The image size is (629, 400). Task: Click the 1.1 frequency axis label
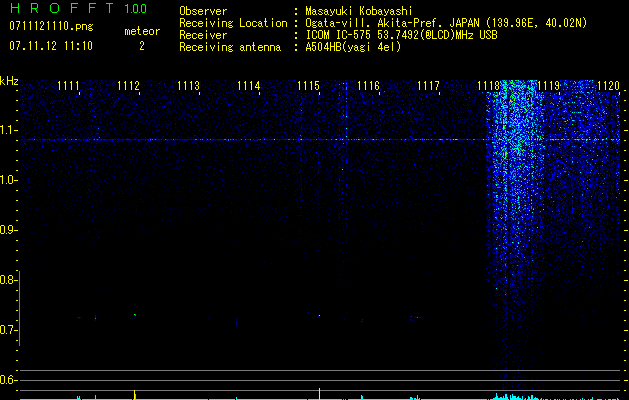(7, 130)
